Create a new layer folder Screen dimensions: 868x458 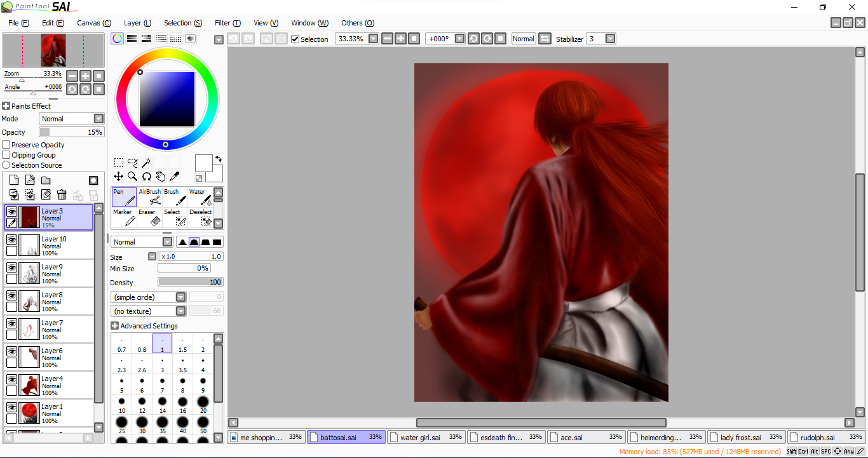[46, 180]
